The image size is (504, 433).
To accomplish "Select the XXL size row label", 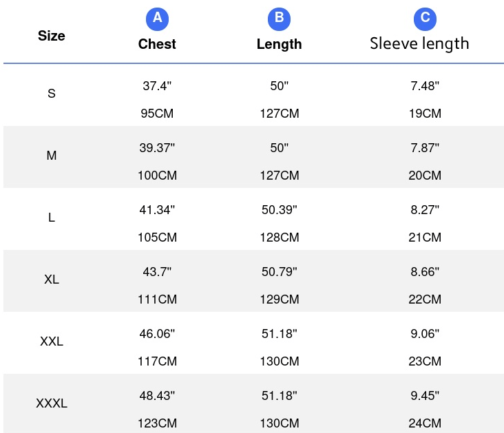I will point(52,341).
